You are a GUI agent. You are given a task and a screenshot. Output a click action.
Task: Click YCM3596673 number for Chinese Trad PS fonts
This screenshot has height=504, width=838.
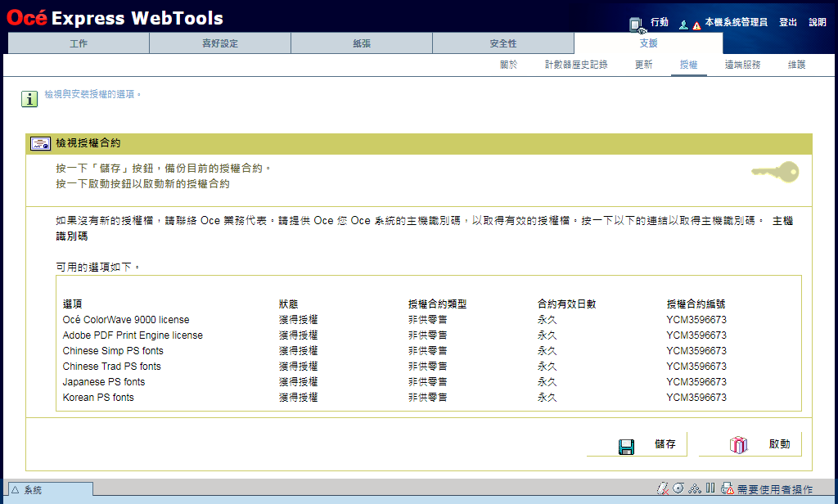point(696,366)
